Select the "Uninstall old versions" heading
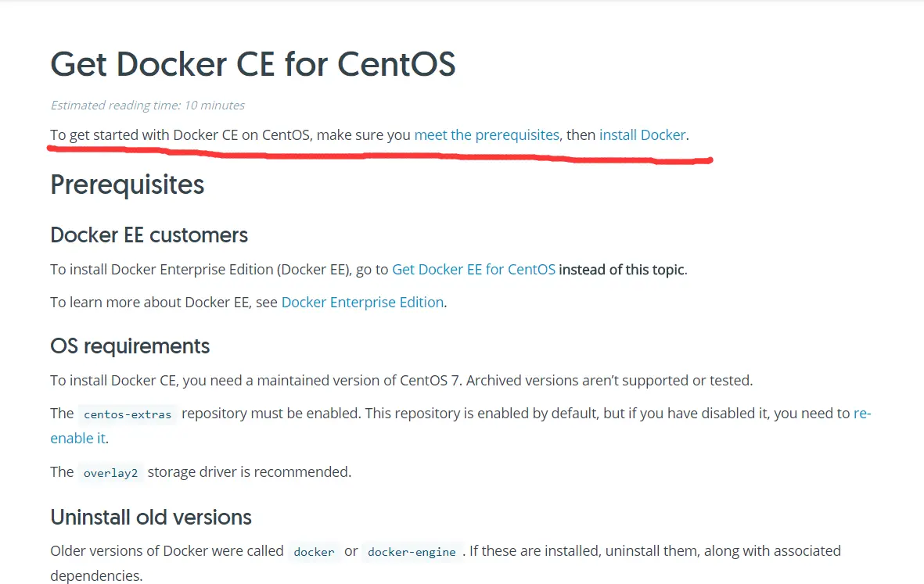 click(151, 517)
